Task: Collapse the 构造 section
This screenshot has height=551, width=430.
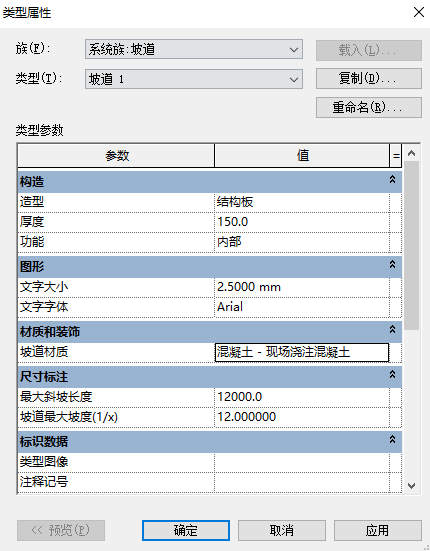Action: pos(392,180)
